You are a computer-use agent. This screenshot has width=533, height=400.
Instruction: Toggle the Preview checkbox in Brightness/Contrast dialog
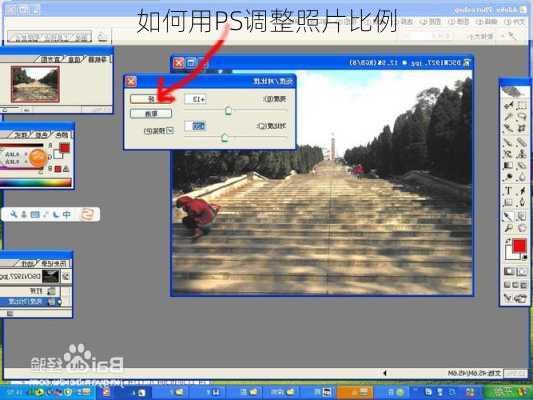tap(171, 131)
